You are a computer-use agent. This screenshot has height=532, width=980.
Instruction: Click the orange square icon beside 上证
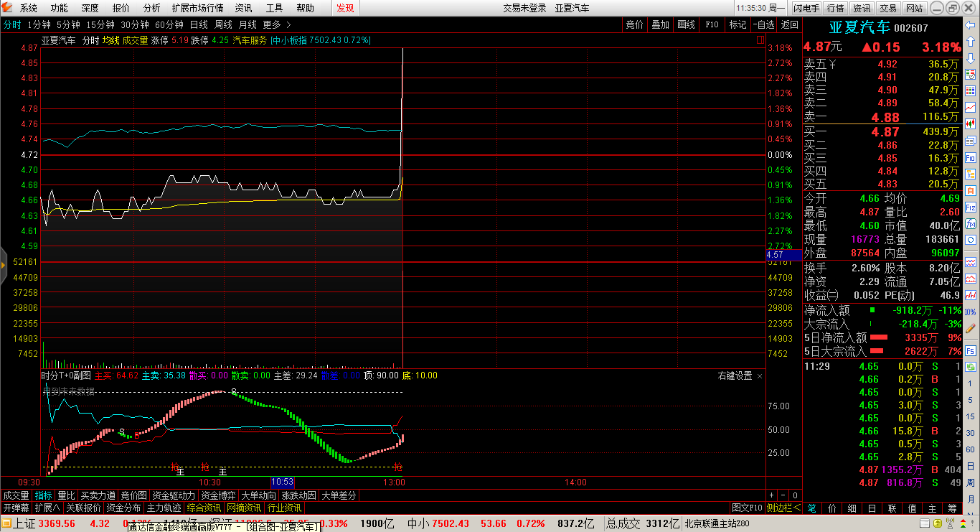tap(6, 523)
